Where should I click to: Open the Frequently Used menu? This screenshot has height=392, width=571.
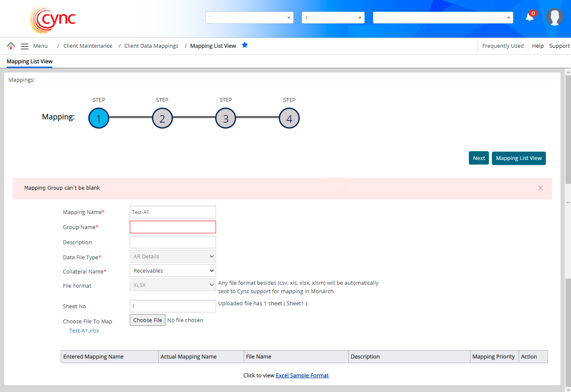click(502, 46)
